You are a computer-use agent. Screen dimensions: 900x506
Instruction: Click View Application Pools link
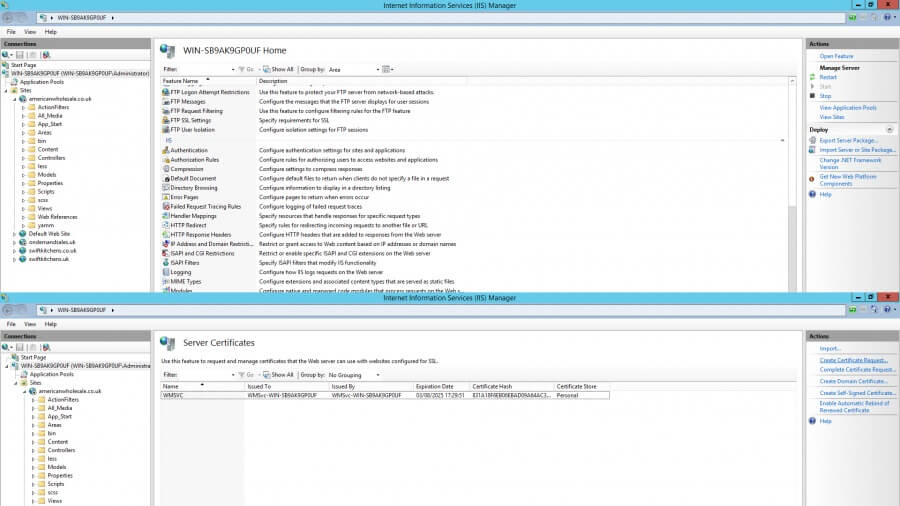pos(848,108)
